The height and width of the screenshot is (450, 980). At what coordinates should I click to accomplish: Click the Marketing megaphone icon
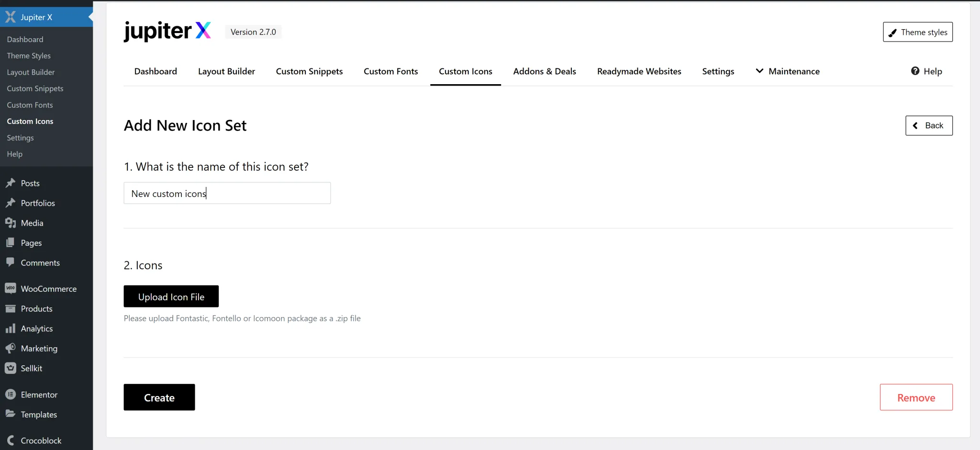(10, 349)
